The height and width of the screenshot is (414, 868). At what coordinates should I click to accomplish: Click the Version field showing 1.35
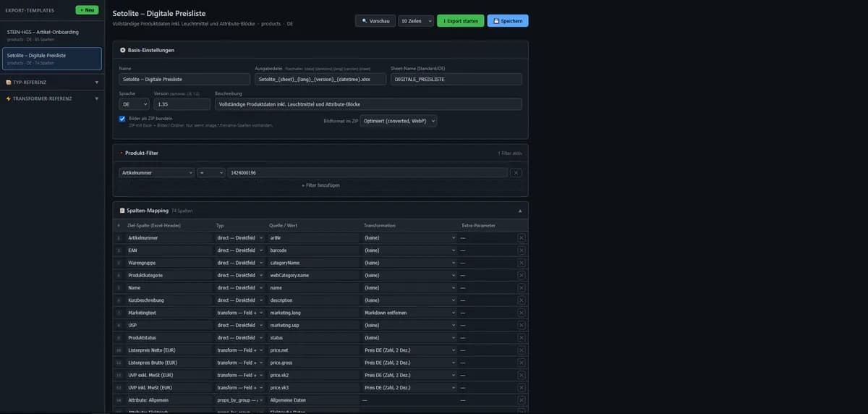click(183, 104)
